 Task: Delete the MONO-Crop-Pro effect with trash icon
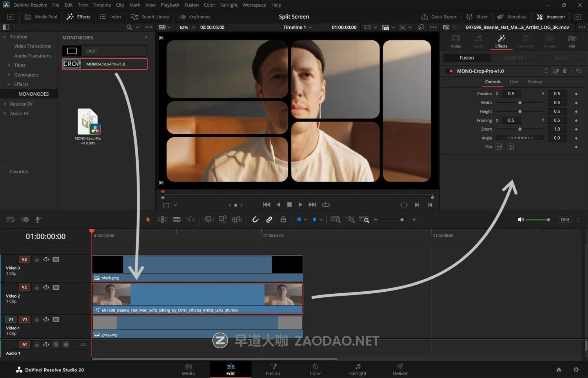point(565,71)
